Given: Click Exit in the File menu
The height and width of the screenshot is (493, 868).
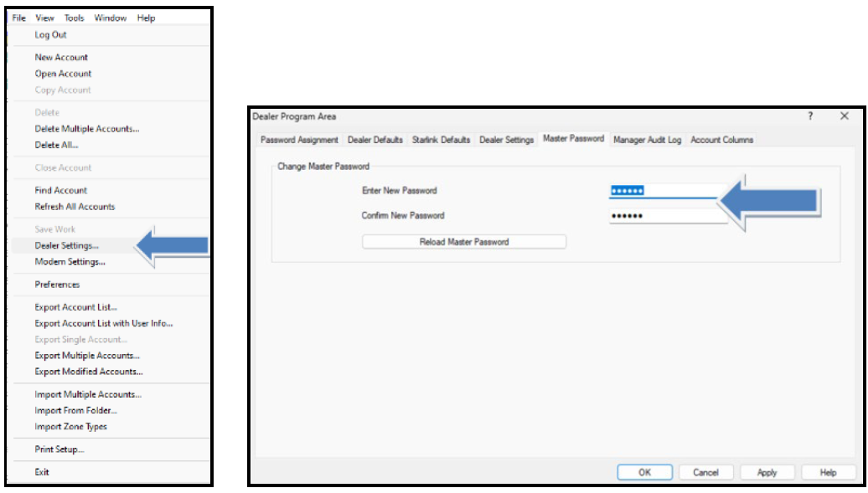Looking at the screenshot, I should click(42, 472).
